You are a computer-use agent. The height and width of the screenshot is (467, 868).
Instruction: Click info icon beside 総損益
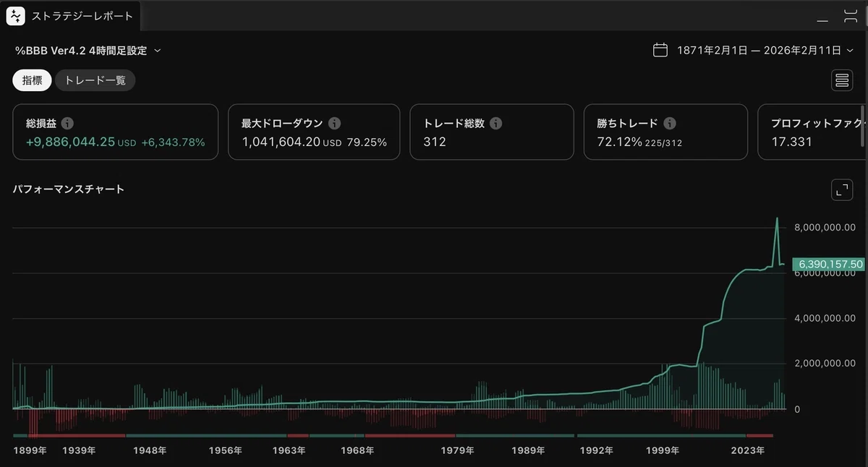[67, 124]
